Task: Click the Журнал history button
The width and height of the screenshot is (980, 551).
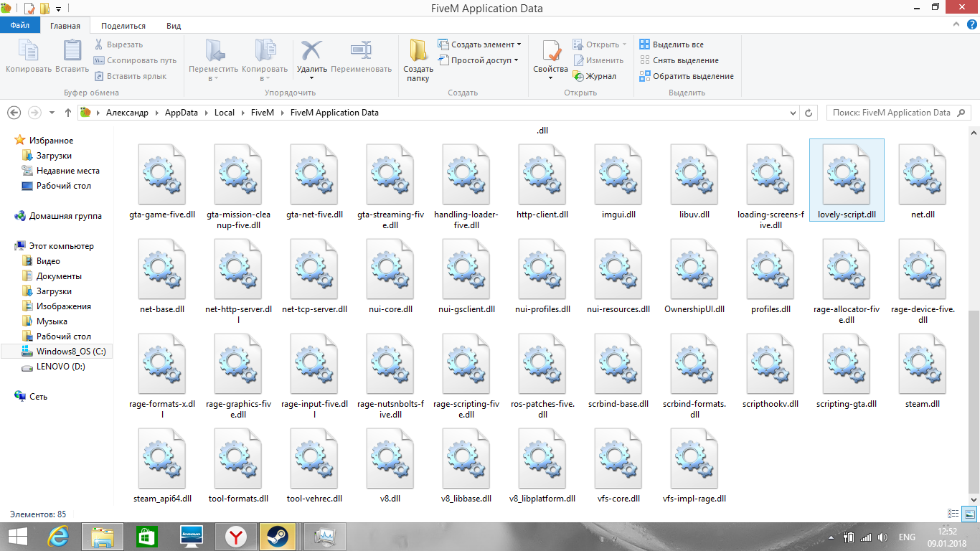Action: coord(595,76)
